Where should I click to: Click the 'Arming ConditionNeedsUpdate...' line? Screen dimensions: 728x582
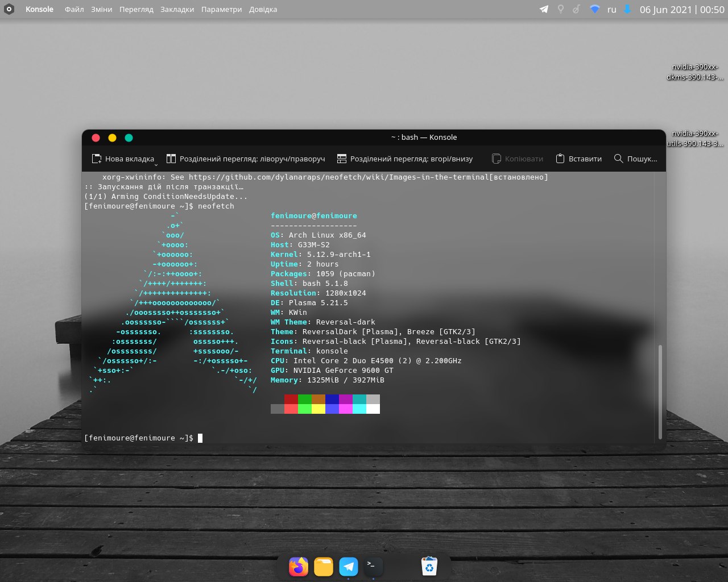(166, 197)
